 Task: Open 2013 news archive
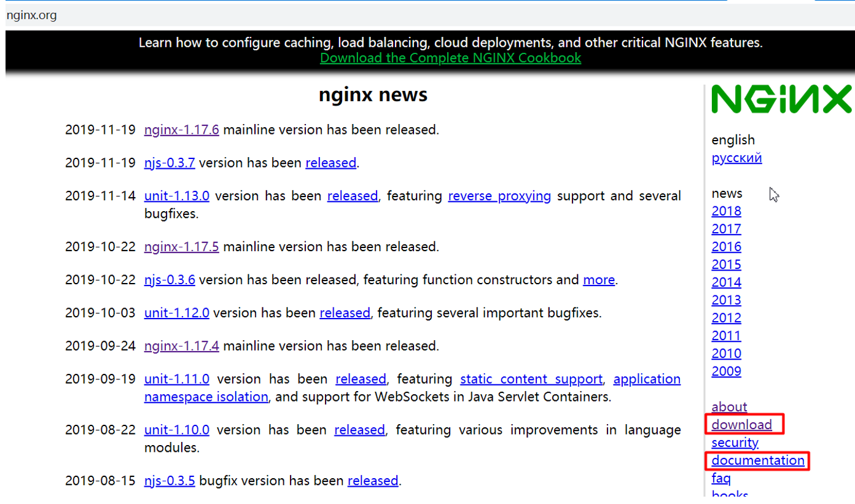pos(726,300)
